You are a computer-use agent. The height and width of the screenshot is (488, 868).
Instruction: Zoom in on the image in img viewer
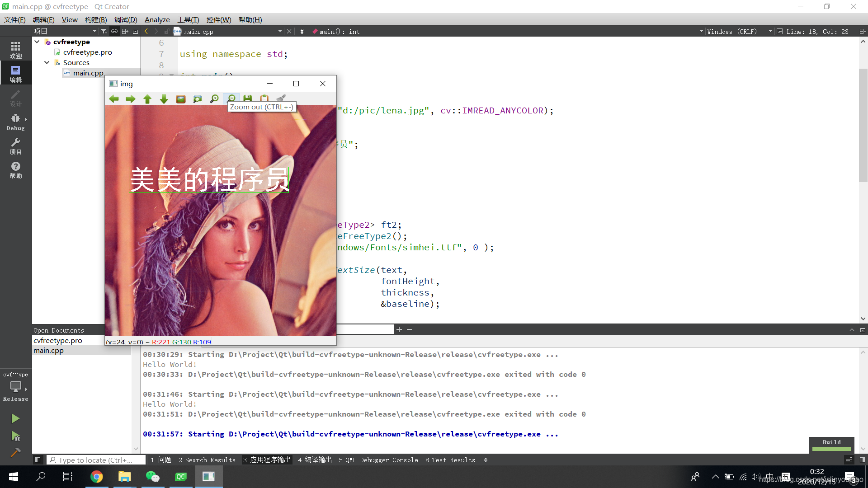pyautogui.click(x=214, y=99)
